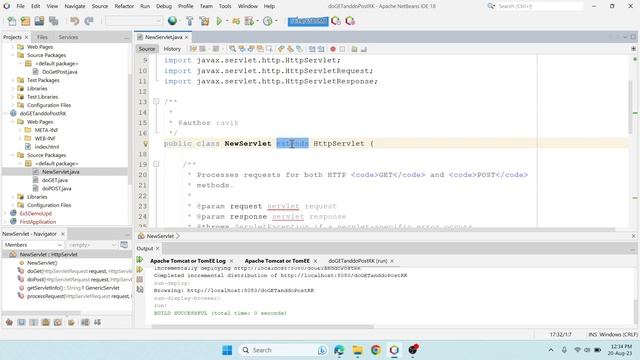Click the Debug Project icon

(x=236, y=21)
